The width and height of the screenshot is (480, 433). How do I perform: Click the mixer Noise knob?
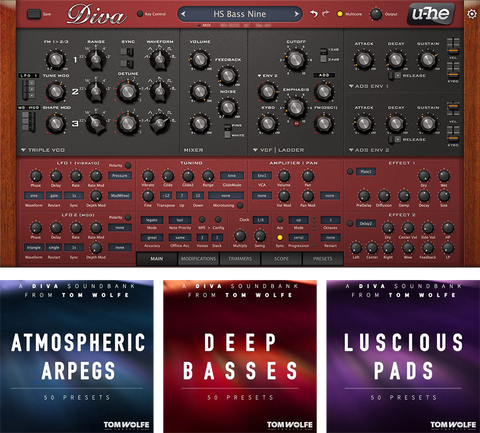tap(228, 107)
